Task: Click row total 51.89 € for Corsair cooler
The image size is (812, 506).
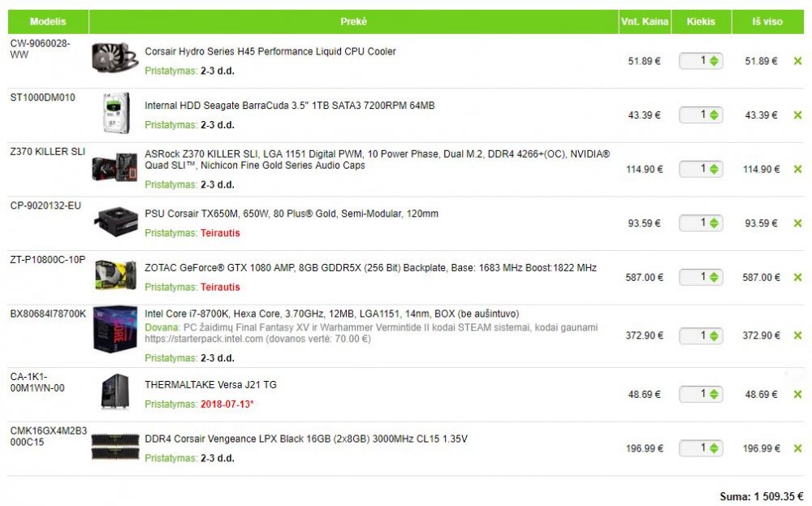Action: click(x=762, y=61)
